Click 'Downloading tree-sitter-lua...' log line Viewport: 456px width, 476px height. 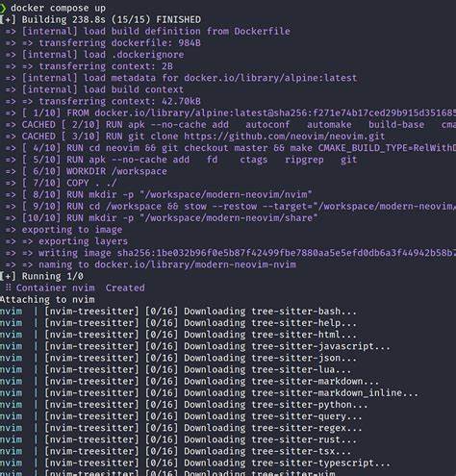[x=175, y=369]
